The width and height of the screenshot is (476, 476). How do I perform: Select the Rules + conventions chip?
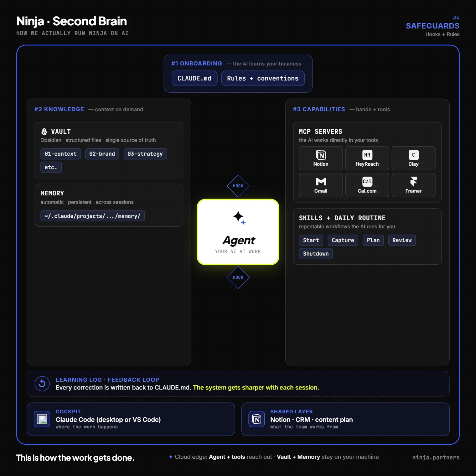[x=263, y=78]
